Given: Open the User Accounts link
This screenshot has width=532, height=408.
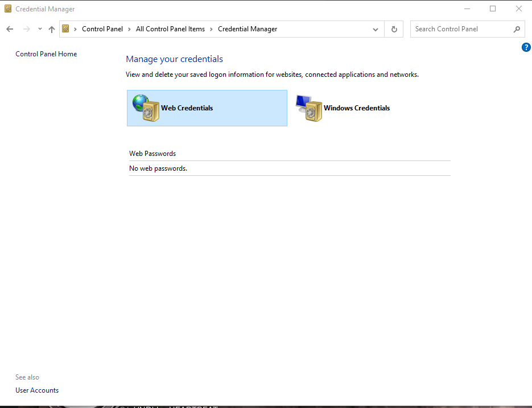Looking at the screenshot, I should click(37, 390).
